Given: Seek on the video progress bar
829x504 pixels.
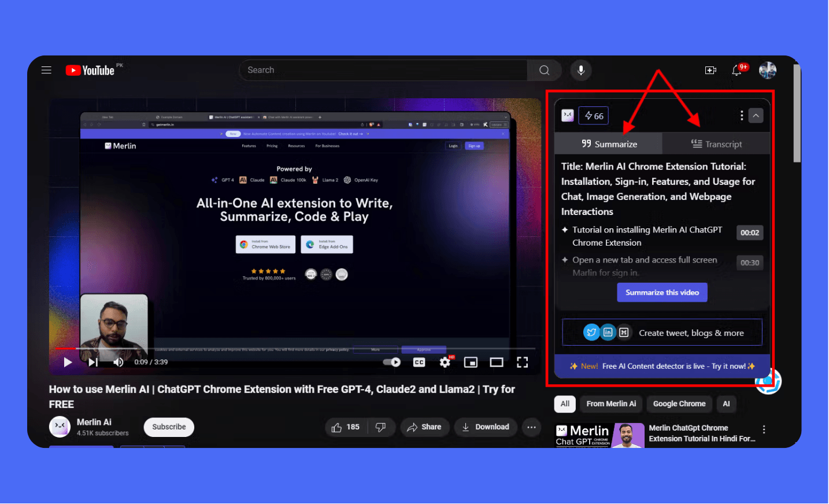Looking at the screenshot, I should pos(295,349).
